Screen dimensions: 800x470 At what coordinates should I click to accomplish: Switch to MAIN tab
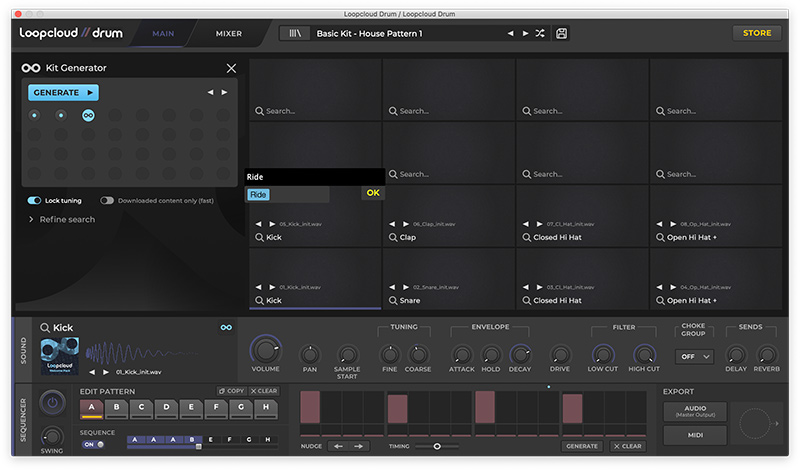[163, 34]
